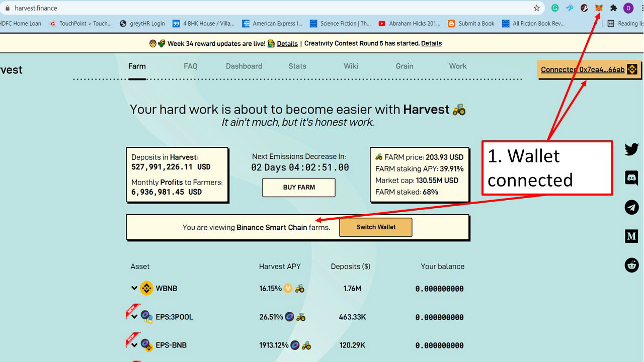The height and width of the screenshot is (362, 644).
Task: Click the Your balance column header
Action: (443, 266)
